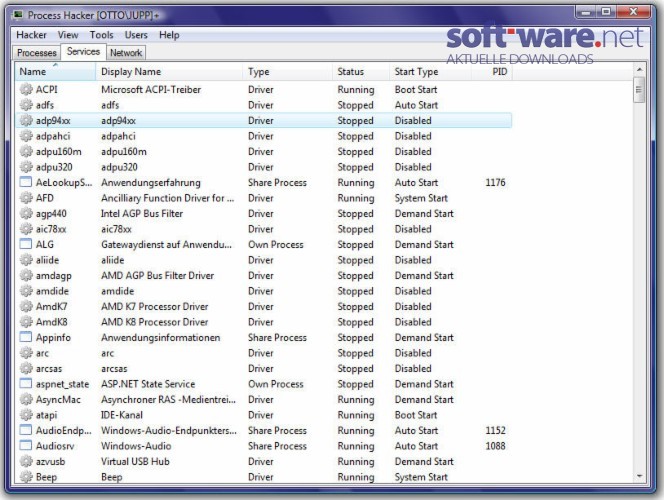Click the gear icon of AsyncMac
Viewport: 664px width, 500px height.
pos(26,399)
